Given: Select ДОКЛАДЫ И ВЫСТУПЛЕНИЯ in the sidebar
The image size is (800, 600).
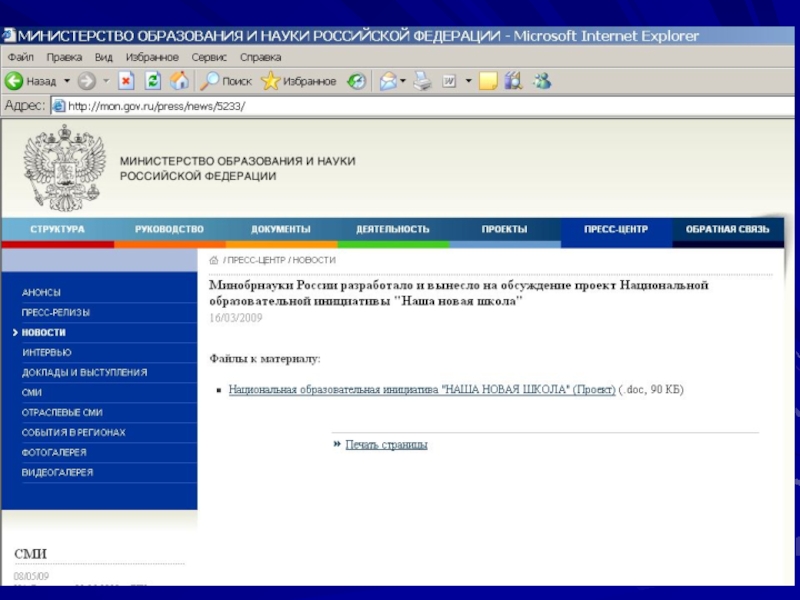Looking at the screenshot, I should pyautogui.click(x=85, y=372).
